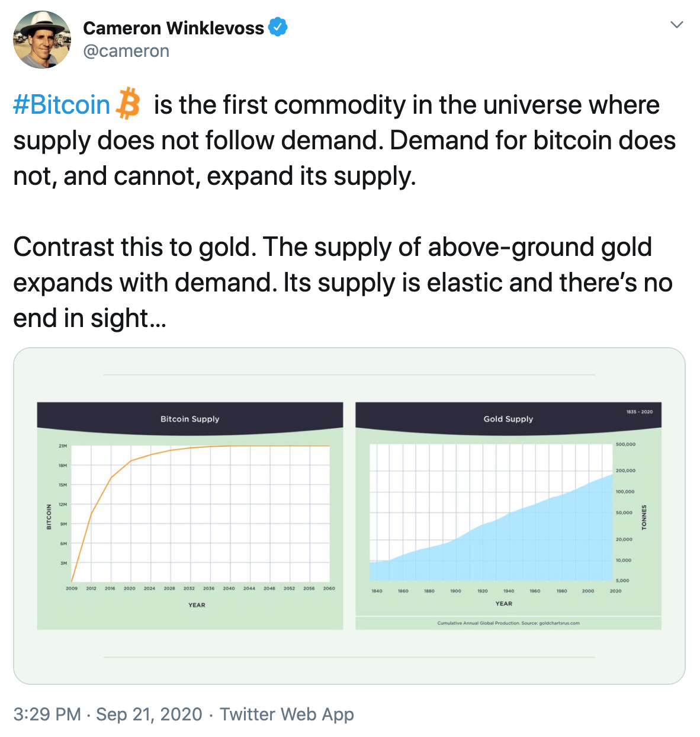Click the Gold Supply chart header
Image resolution: width=700 pixels, height=737 pixels.
(x=508, y=419)
